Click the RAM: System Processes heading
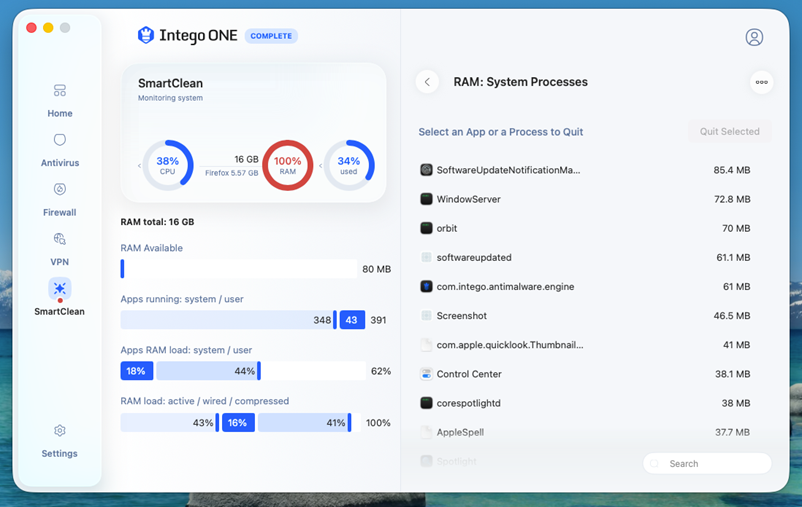Viewport: 802px width, 507px height. coord(521,82)
